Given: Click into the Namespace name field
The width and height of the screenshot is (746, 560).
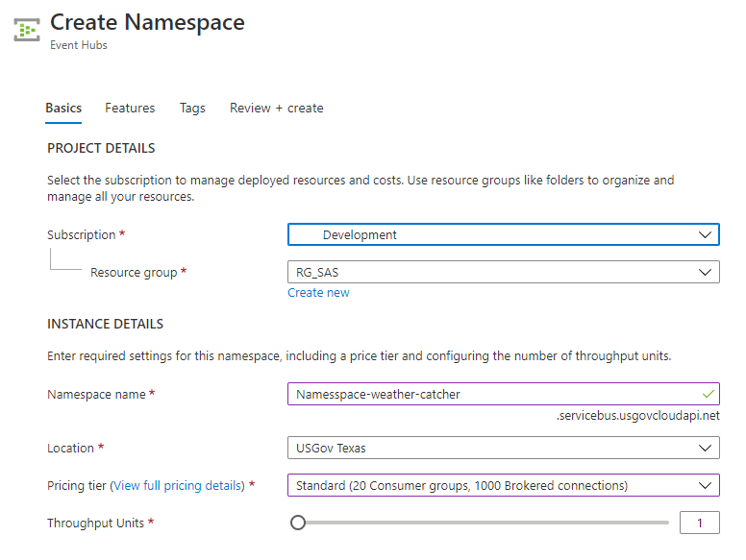Looking at the screenshot, I should (x=504, y=394).
